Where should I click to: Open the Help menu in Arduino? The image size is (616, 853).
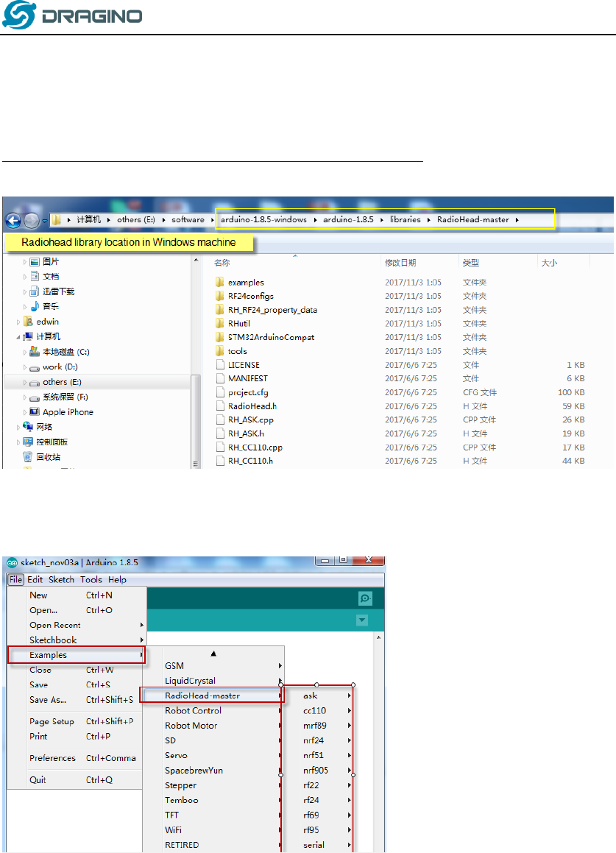[117, 579]
